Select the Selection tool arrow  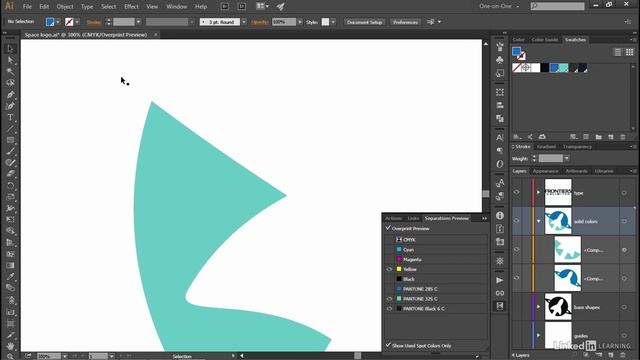pos(11,49)
